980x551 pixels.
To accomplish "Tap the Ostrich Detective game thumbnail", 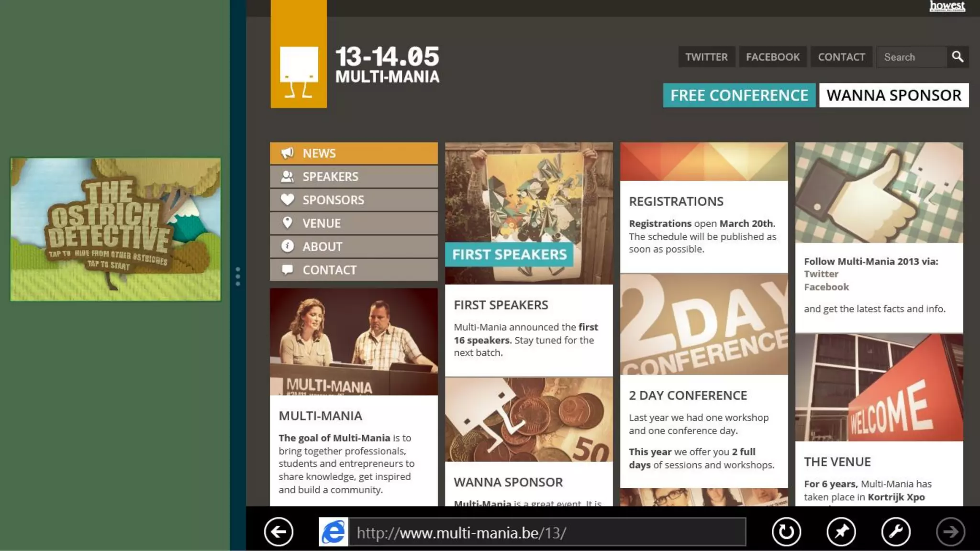I will point(116,230).
